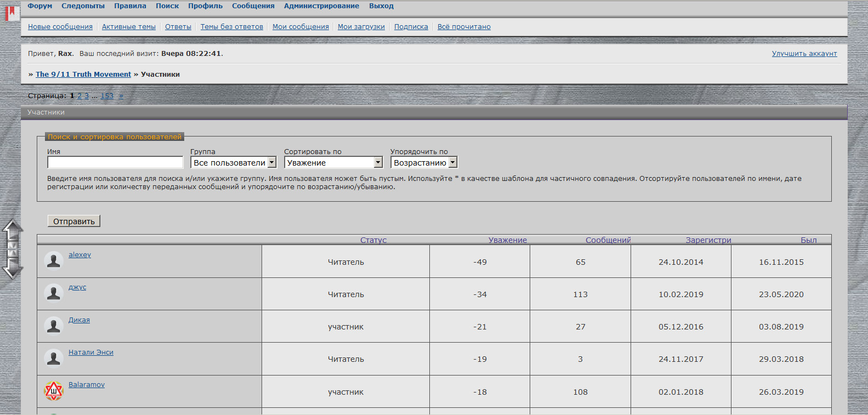Click the Выход menu item
Image resolution: width=868 pixels, height=415 pixels.
click(x=381, y=6)
